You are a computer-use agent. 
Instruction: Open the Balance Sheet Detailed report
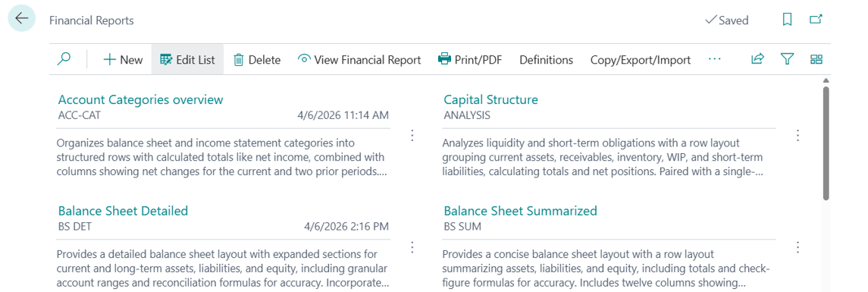coord(123,211)
